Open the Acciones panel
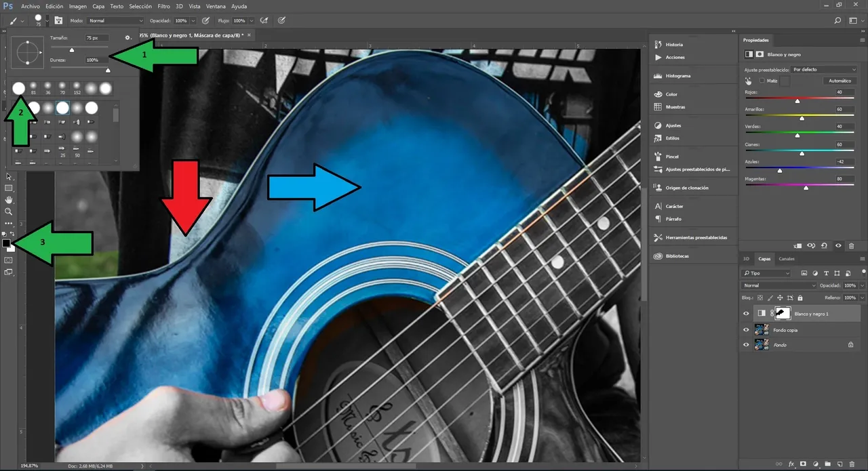Viewport: 868px width, 471px height. [670, 57]
